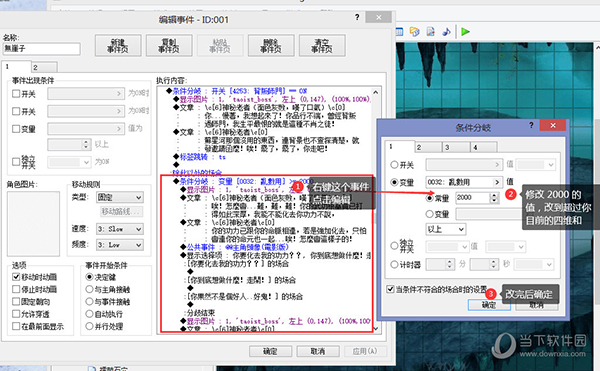This screenshot has height=371, width=600.
Task: Enable the 独立开关 appearance condition checkbox
Action: click(x=16, y=161)
